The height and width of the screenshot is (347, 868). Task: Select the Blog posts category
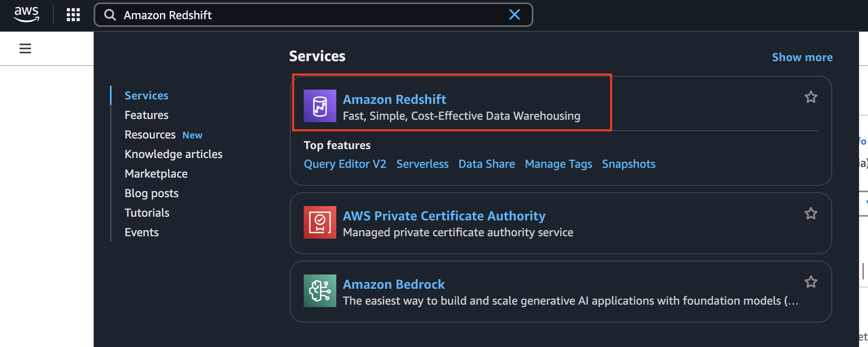[x=151, y=193]
